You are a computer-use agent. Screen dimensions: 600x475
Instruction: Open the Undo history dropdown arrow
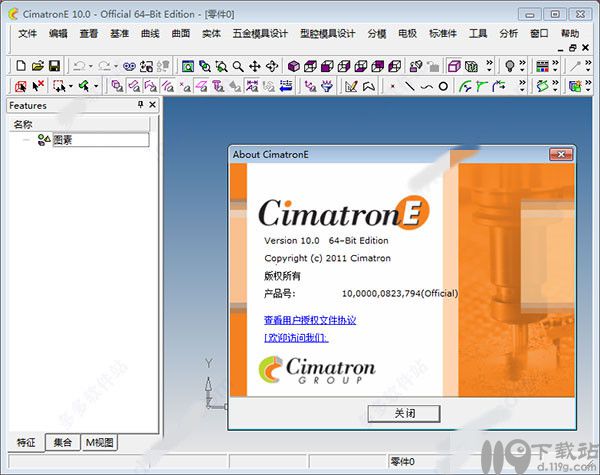[x=91, y=67]
